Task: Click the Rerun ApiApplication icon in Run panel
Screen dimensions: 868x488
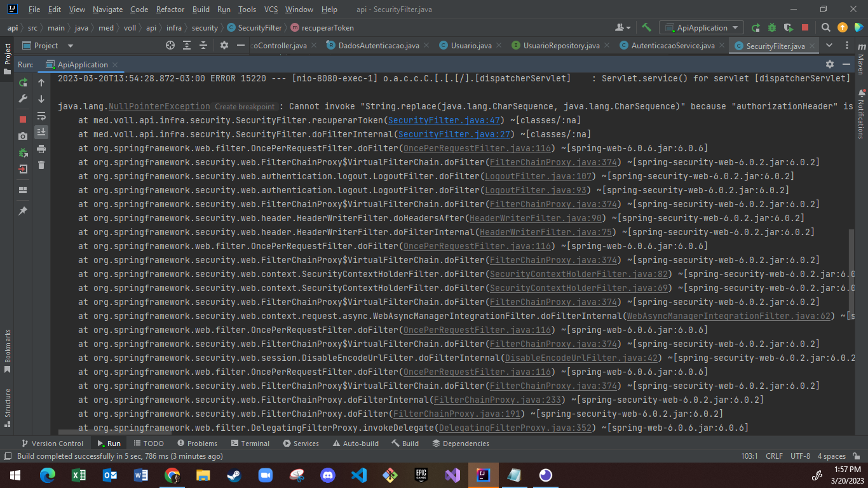Action: [23, 83]
